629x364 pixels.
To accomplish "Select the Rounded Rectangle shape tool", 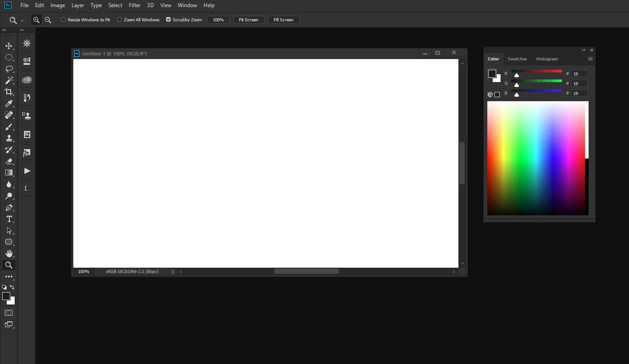I will pyautogui.click(x=8, y=242).
